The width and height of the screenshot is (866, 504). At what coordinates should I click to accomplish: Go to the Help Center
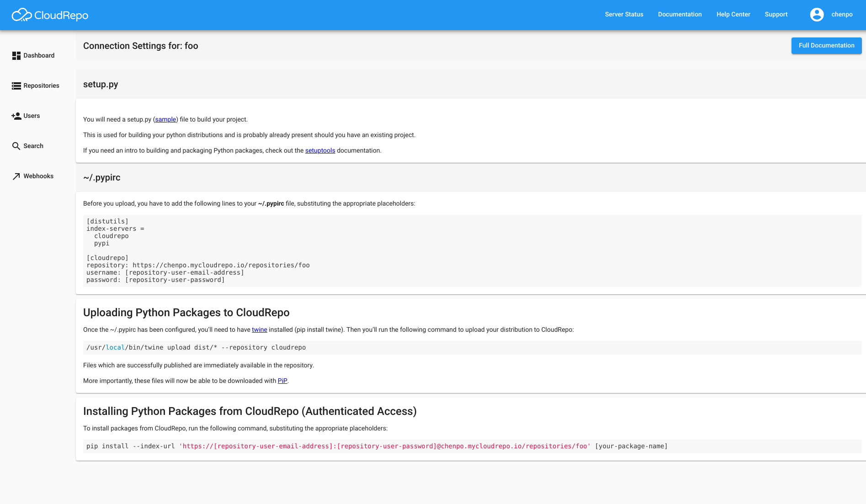(733, 15)
